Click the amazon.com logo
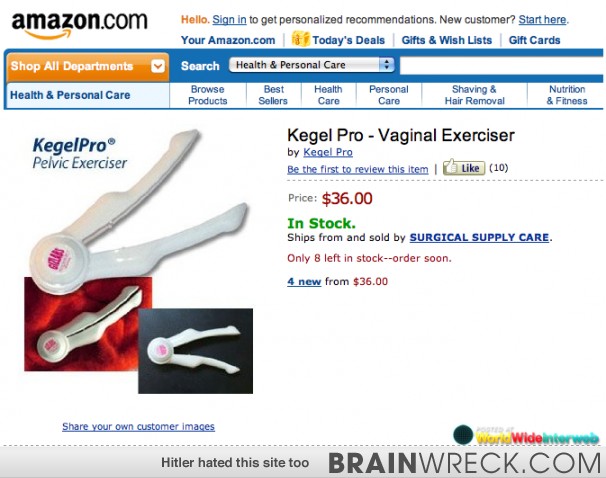 pos(80,25)
